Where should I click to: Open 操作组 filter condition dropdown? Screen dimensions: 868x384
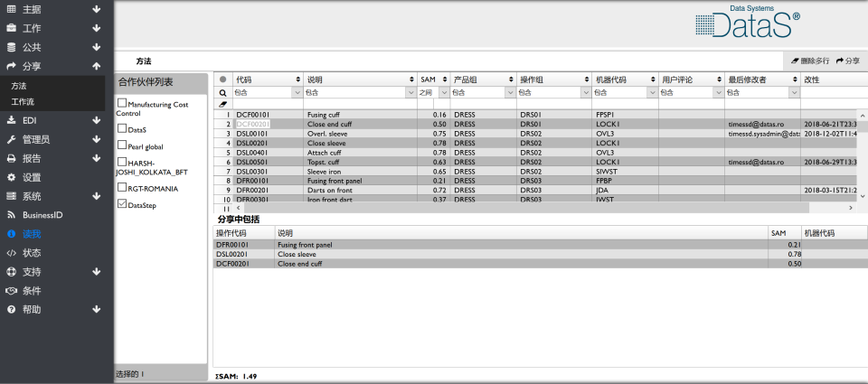[585, 93]
